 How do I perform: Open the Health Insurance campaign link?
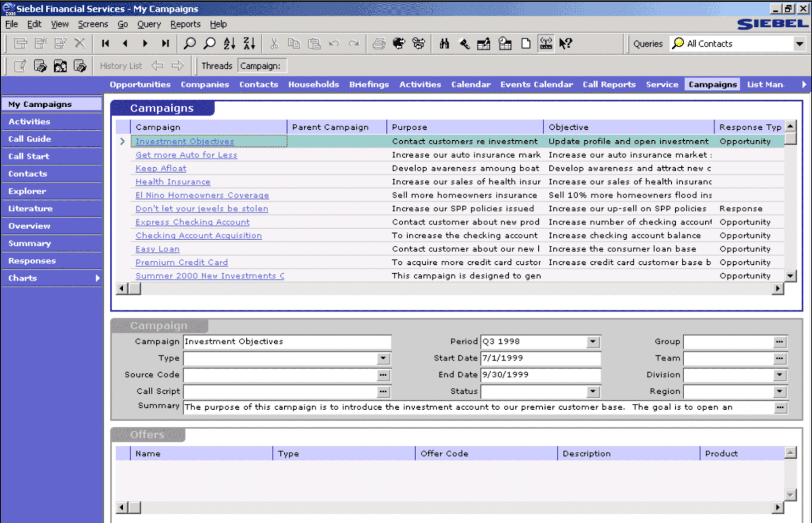(x=173, y=182)
